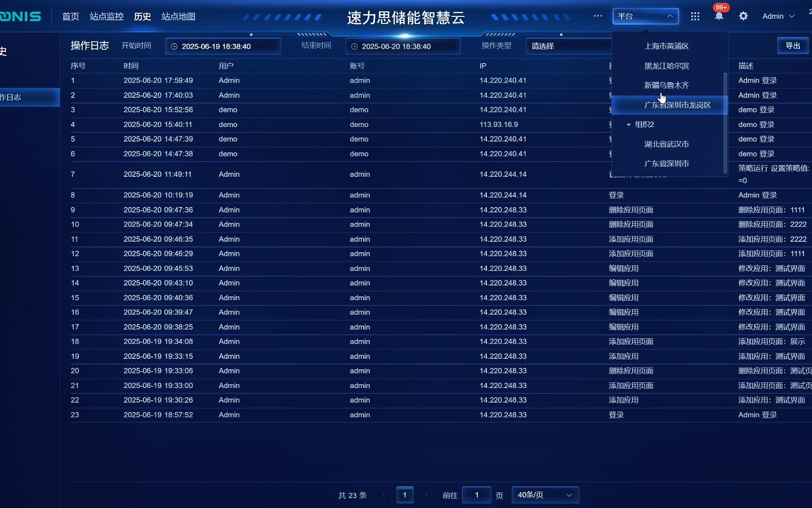The height and width of the screenshot is (508, 812).
Task: Click timestamp 2025-06-20 09:43:10
Action: tap(158, 283)
